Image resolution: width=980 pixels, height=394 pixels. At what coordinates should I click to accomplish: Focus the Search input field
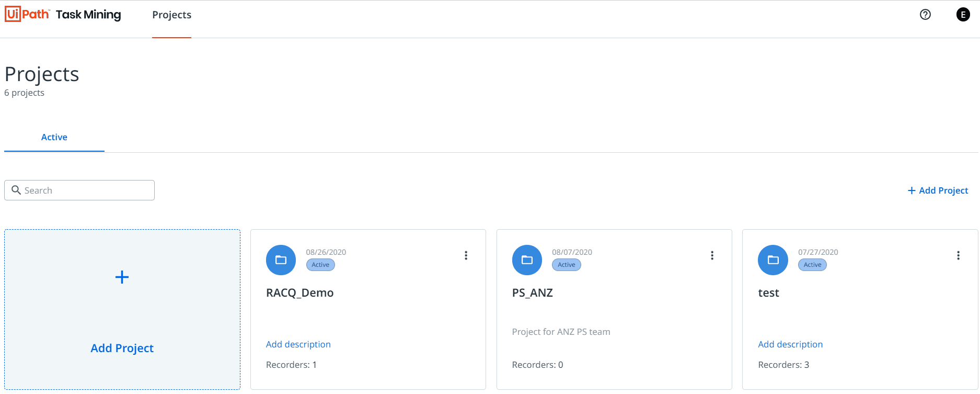coord(79,190)
